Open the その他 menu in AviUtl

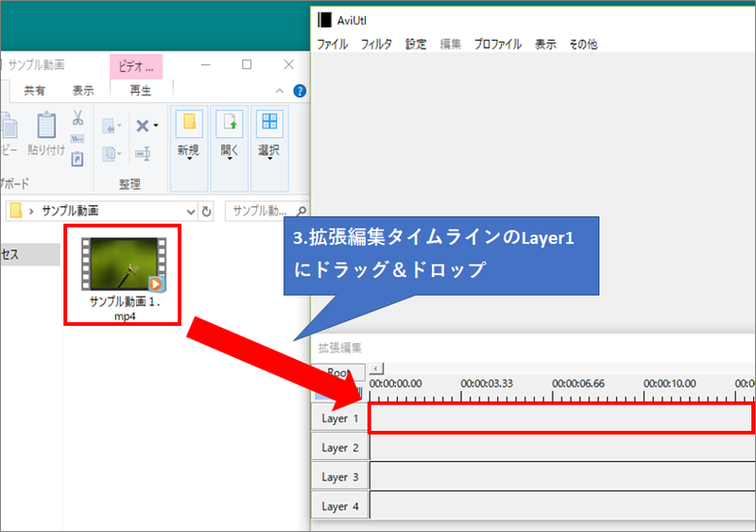click(x=583, y=44)
